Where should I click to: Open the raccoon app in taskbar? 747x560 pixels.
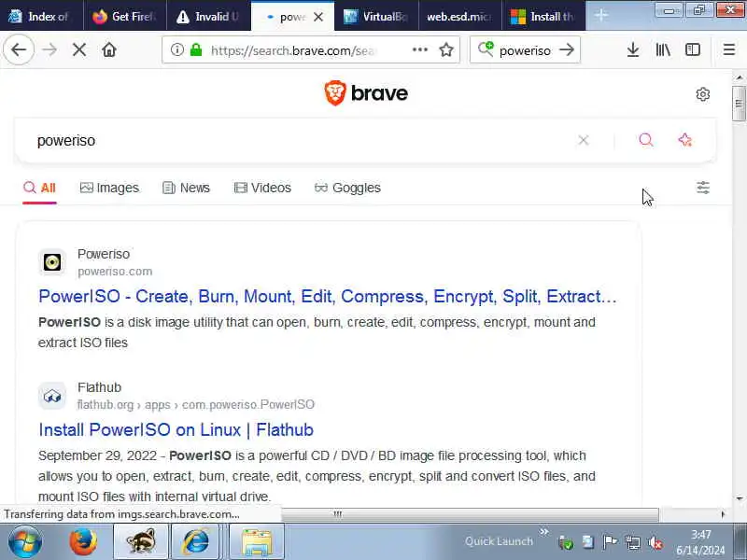(x=141, y=542)
